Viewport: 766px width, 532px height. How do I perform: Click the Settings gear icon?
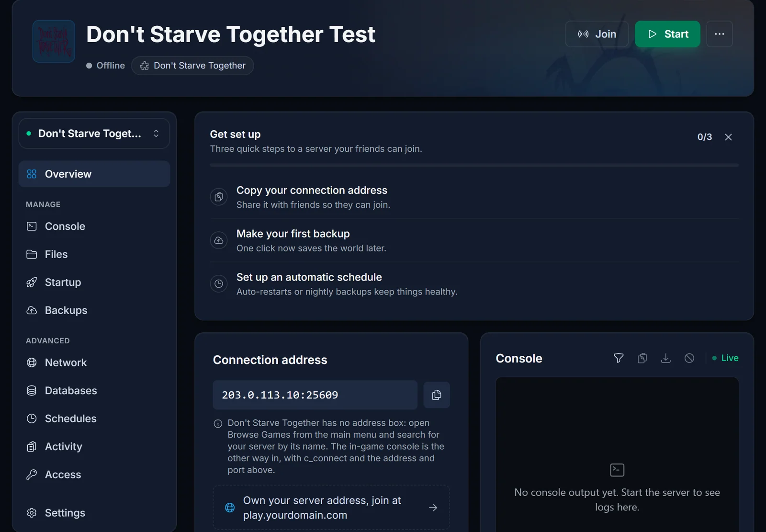(x=32, y=513)
